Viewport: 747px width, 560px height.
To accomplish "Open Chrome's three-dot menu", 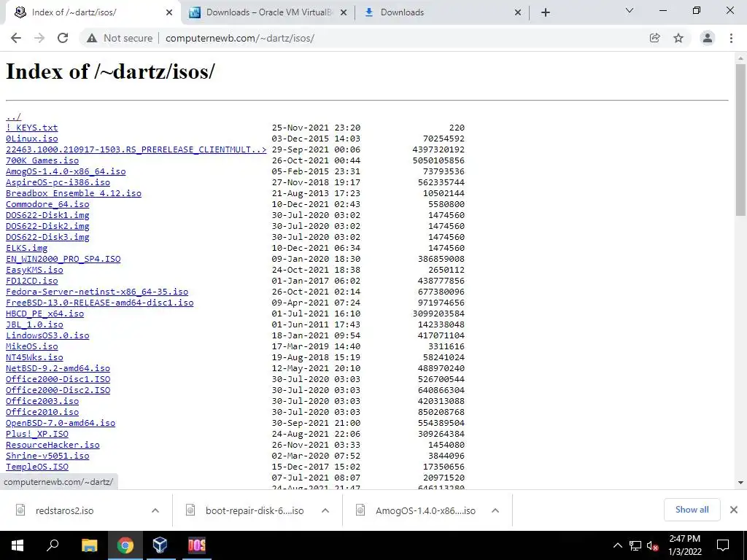I will click(731, 38).
